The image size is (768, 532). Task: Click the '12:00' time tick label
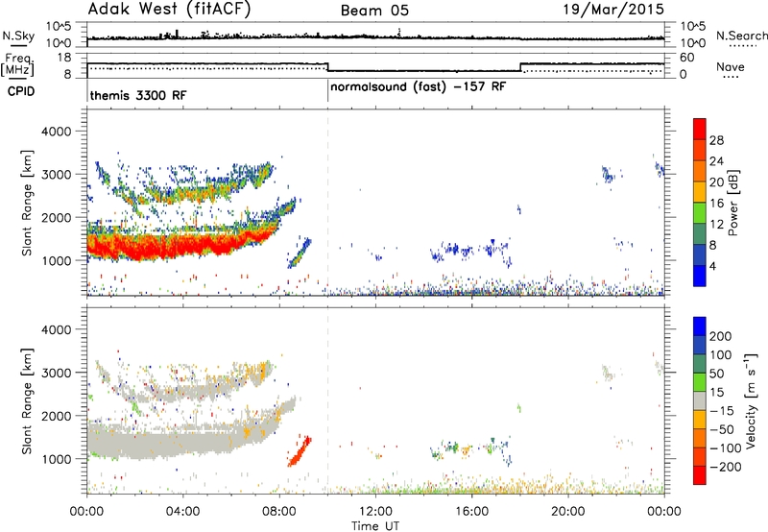pos(375,512)
